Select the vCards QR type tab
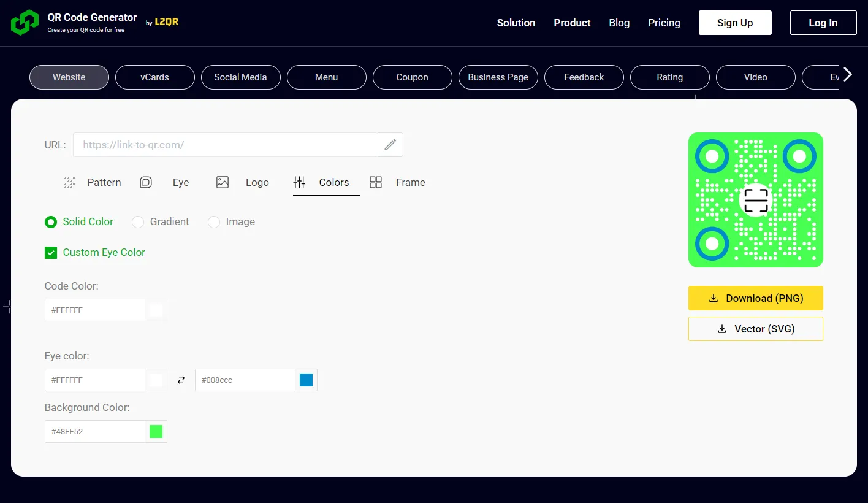Image resolution: width=868 pixels, height=503 pixels. 154,77
